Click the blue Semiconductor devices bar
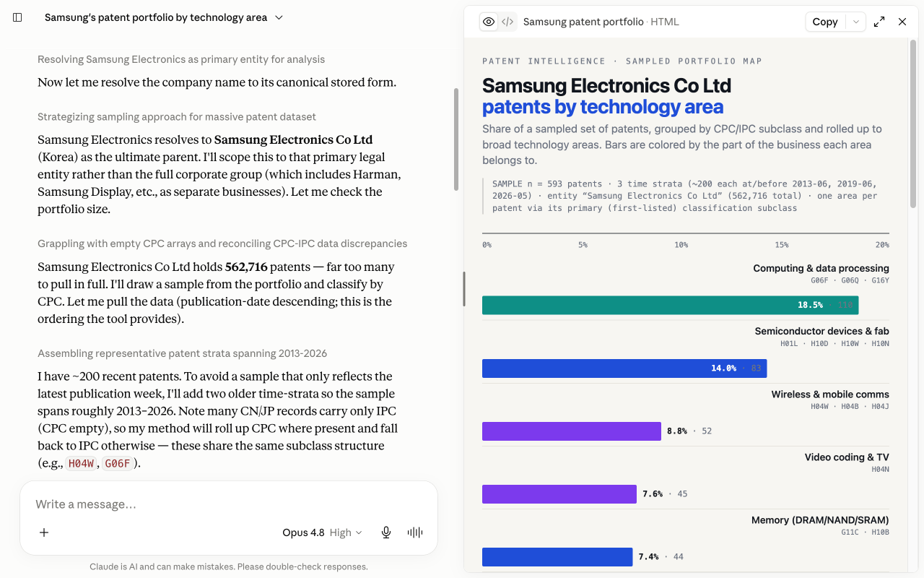The height and width of the screenshot is (578, 924). (x=624, y=368)
